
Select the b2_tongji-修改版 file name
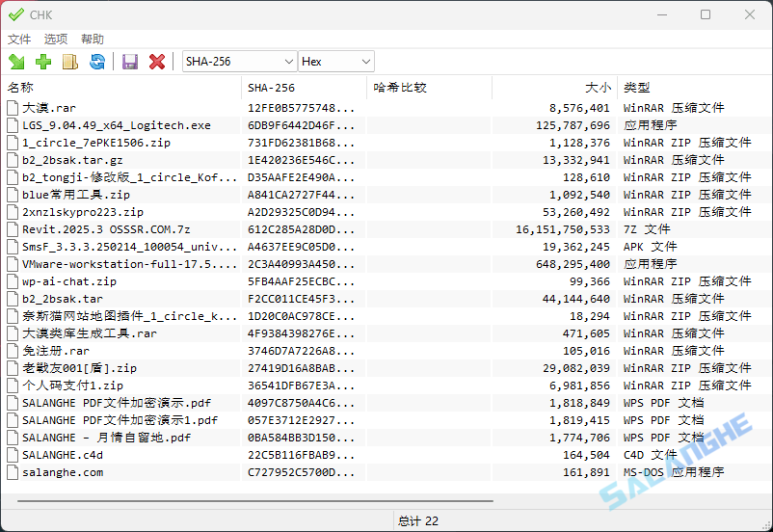129,177
